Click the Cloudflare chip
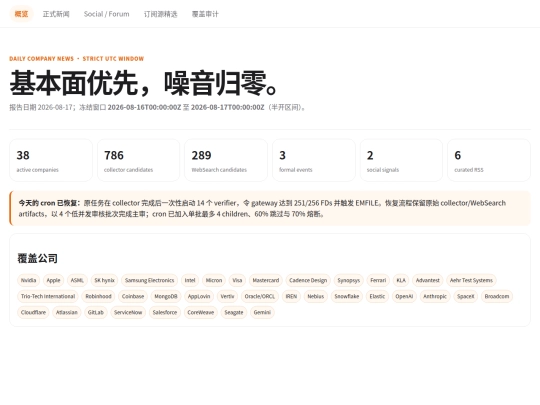Screen dimensions: 540x405 click(x=33, y=312)
